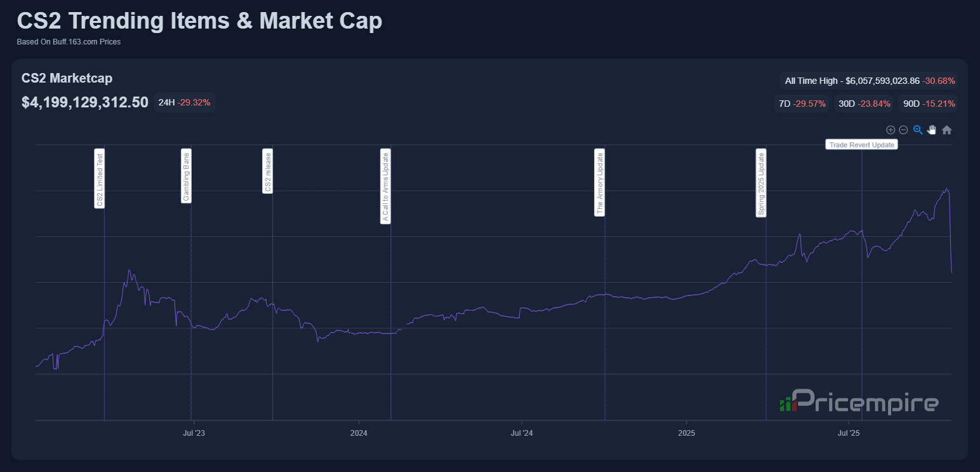Select the zoom in tool on the chart toolbar
This screenshot has width=980, height=472.
[891, 130]
